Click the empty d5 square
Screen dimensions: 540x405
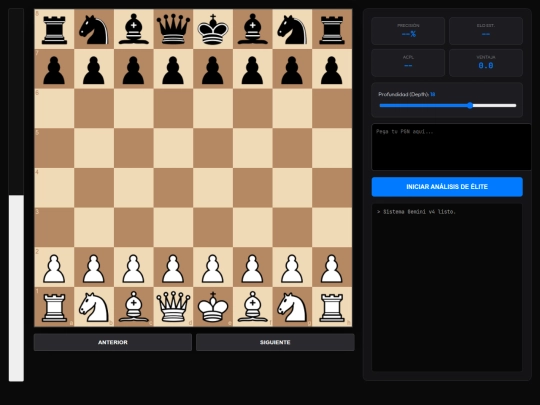point(173,148)
